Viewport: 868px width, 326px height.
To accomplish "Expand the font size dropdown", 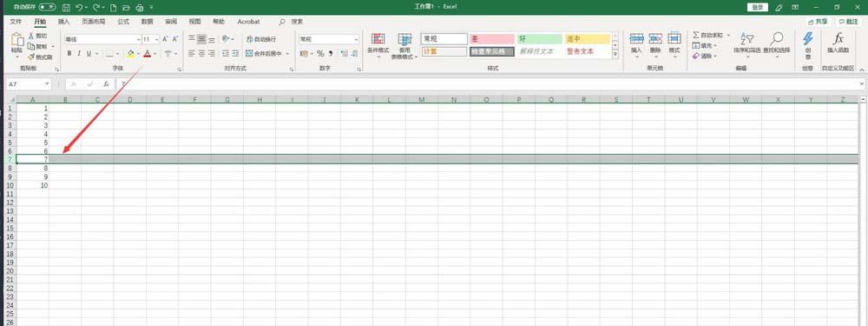I will [157, 39].
